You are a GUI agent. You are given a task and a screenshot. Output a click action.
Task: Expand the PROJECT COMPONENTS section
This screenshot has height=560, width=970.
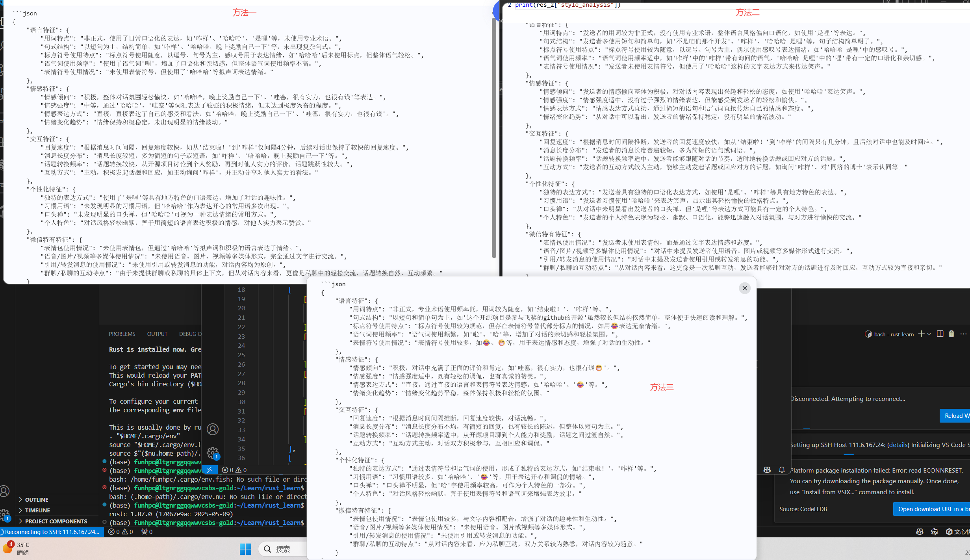click(56, 521)
